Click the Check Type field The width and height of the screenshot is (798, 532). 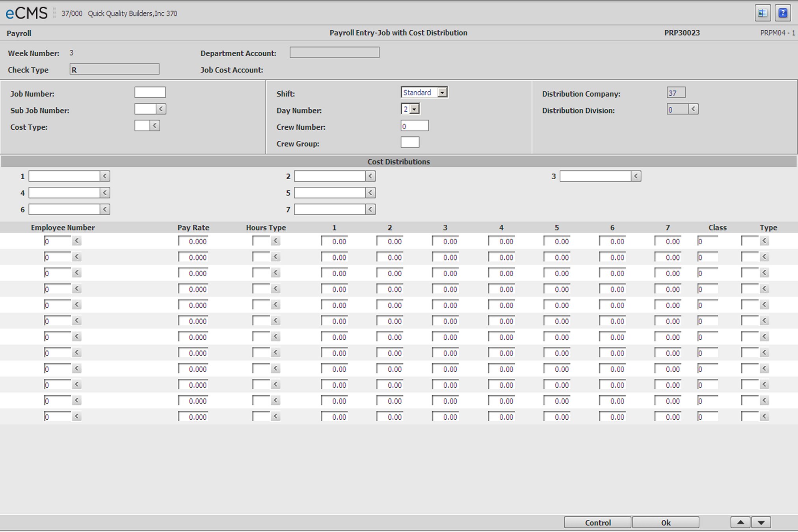pos(115,69)
